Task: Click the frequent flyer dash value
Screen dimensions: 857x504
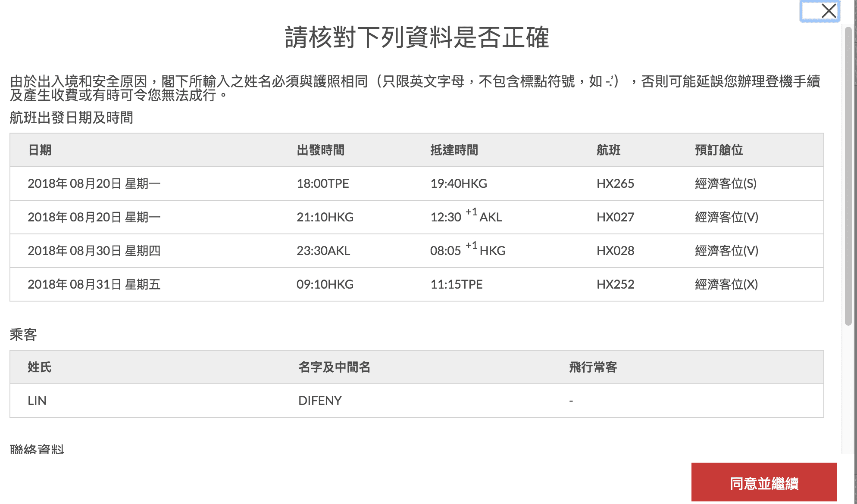Action: coord(571,401)
